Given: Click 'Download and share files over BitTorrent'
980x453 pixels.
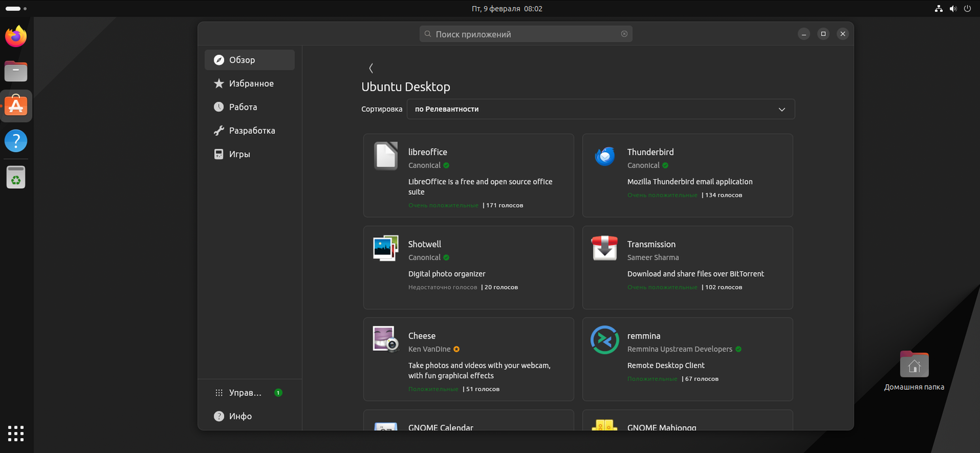Looking at the screenshot, I should [696, 274].
